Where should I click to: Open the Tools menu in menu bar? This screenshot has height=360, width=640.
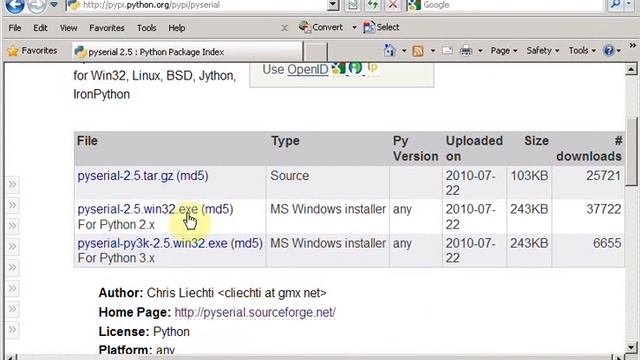tap(147, 28)
